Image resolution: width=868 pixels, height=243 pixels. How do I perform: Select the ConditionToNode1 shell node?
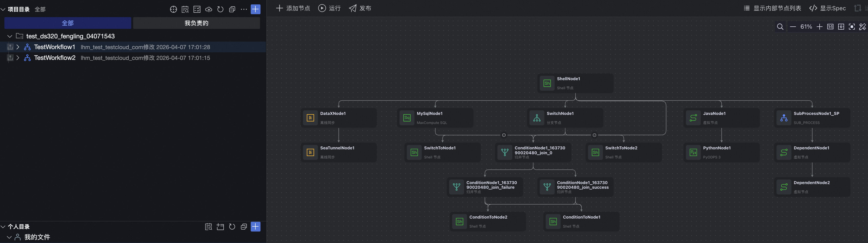click(581, 221)
